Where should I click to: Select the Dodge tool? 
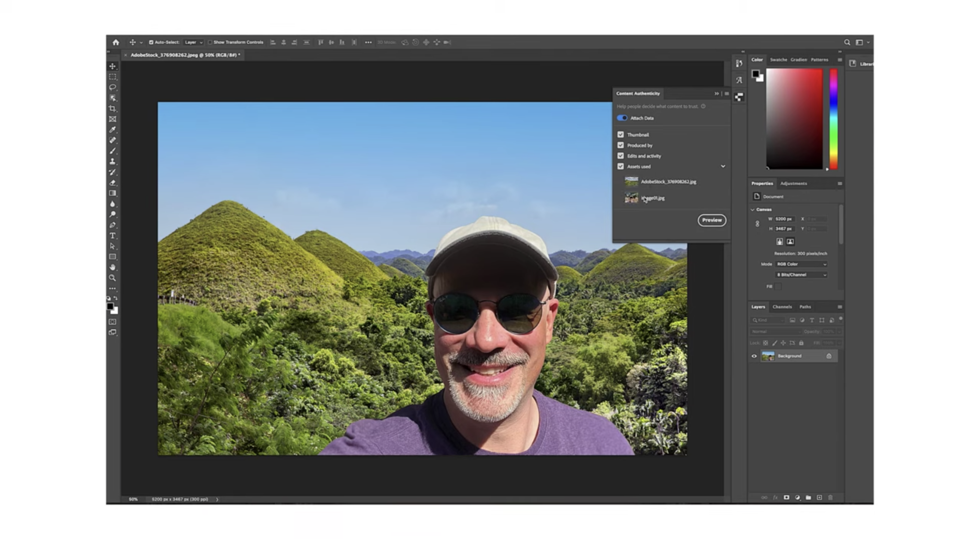click(113, 214)
